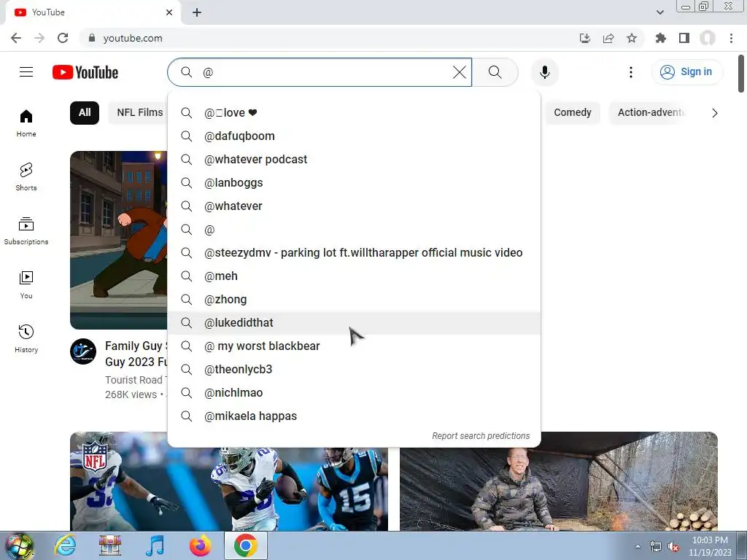The width and height of the screenshot is (747, 560).
Task: Reload the page with the refresh icon
Action: point(63,38)
